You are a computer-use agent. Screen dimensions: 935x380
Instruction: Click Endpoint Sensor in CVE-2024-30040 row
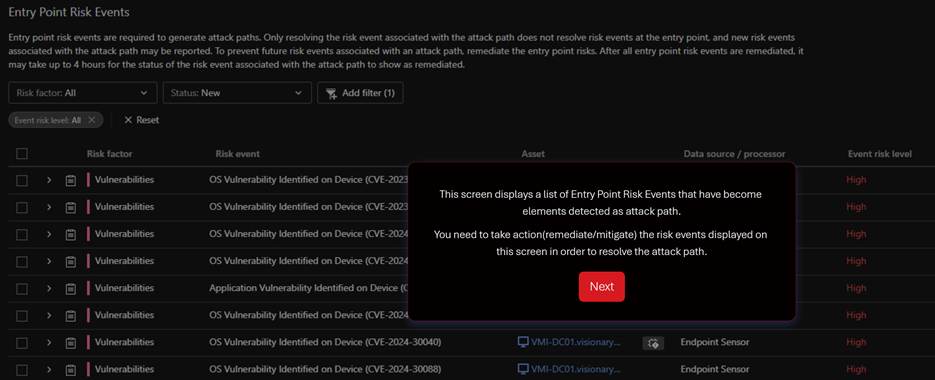(715, 342)
